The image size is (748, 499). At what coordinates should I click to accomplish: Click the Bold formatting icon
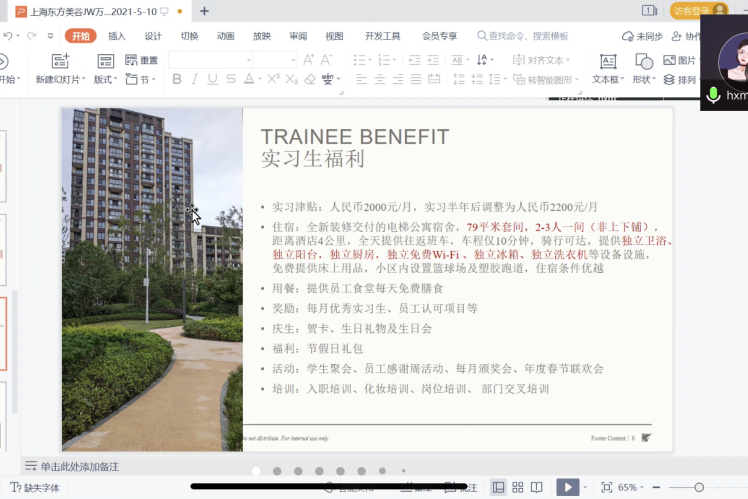(x=175, y=80)
